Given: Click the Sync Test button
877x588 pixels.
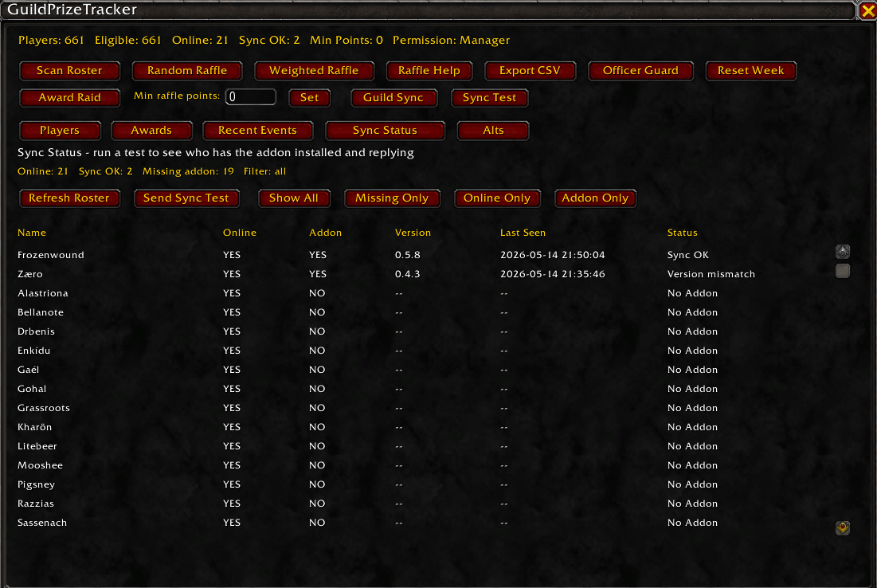Looking at the screenshot, I should pyautogui.click(x=489, y=97).
